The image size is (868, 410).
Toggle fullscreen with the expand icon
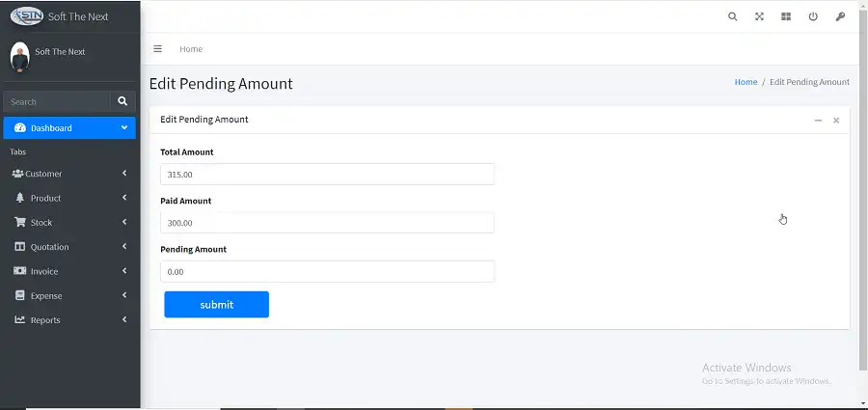[759, 16]
